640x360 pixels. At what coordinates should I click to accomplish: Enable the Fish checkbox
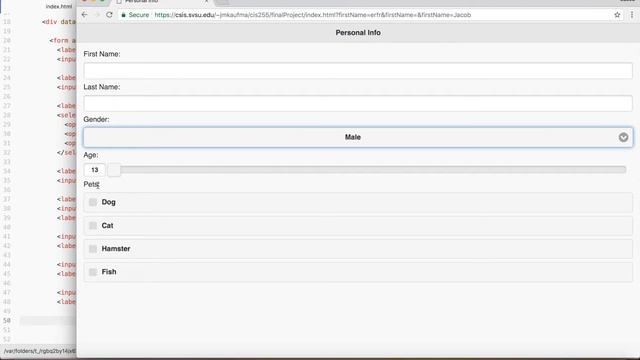coord(93,272)
